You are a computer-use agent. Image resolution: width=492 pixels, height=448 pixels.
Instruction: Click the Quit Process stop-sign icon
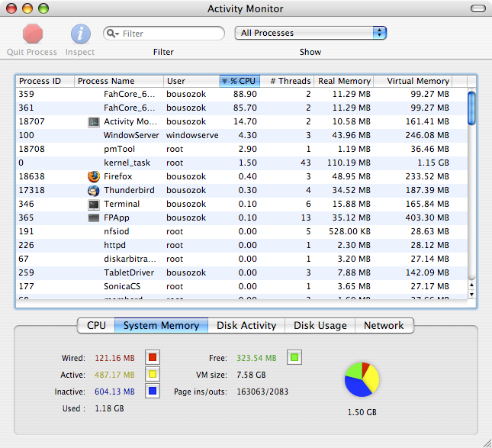(33, 34)
